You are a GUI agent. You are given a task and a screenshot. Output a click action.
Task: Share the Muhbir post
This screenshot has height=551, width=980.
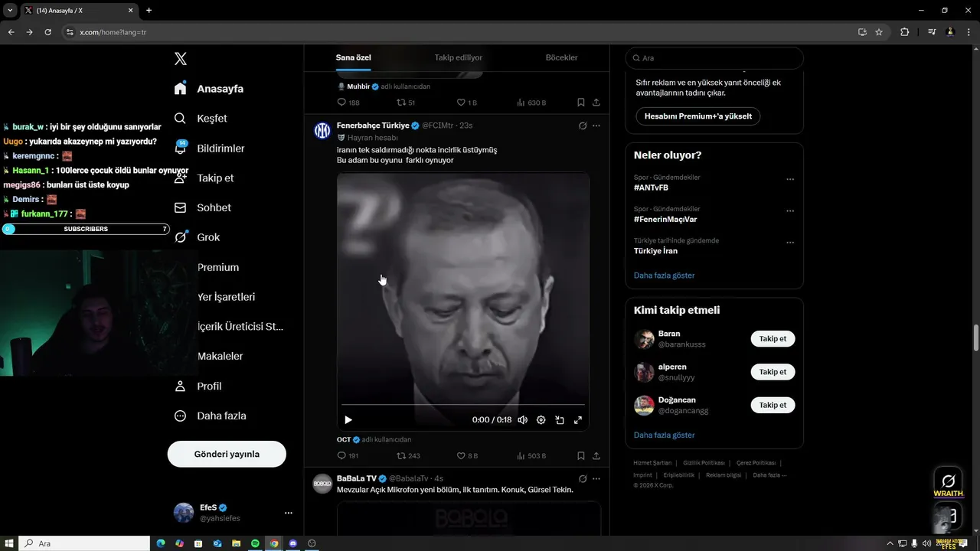[596, 103]
